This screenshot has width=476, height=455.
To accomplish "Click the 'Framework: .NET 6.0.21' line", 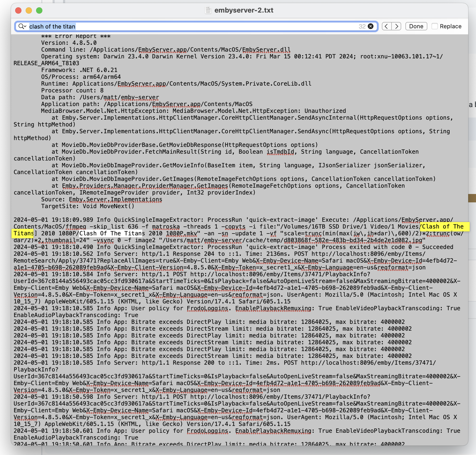I will pyautogui.click(x=79, y=70).
